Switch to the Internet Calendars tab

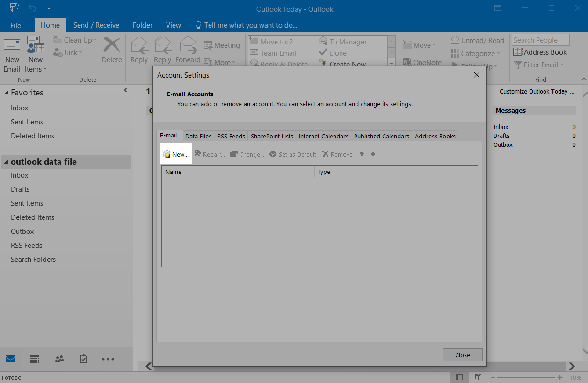pos(323,136)
